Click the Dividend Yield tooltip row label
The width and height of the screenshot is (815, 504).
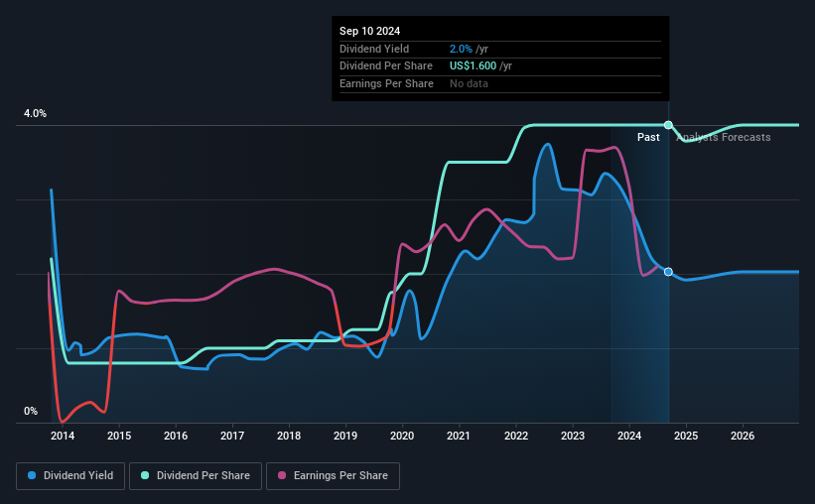click(x=374, y=49)
